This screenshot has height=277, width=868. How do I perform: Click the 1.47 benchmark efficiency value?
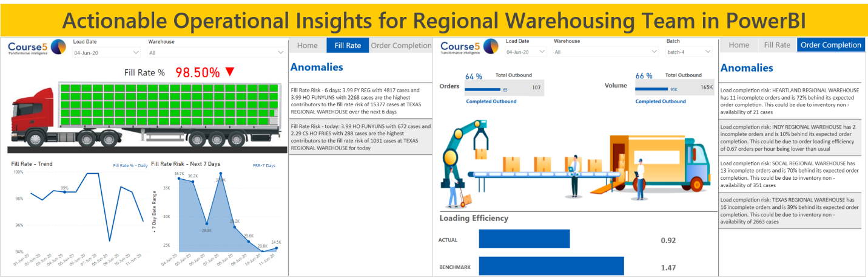click(x=668, y=267)
